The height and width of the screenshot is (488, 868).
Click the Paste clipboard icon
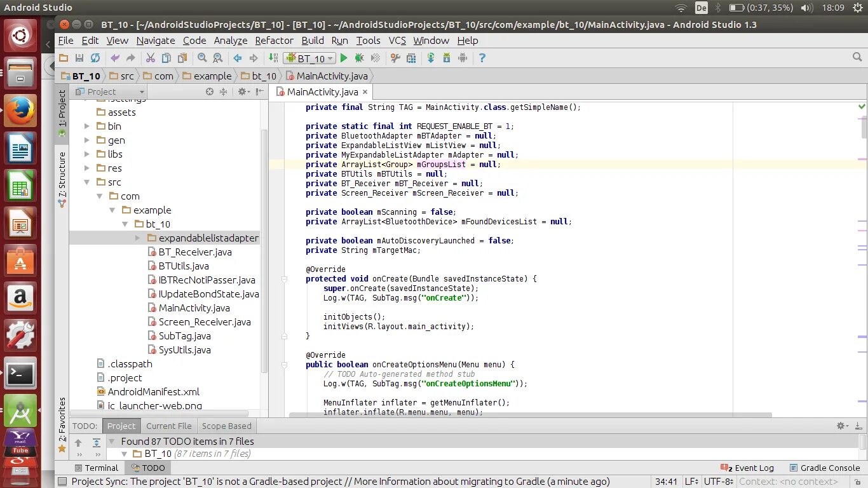(x=182, y=58)
